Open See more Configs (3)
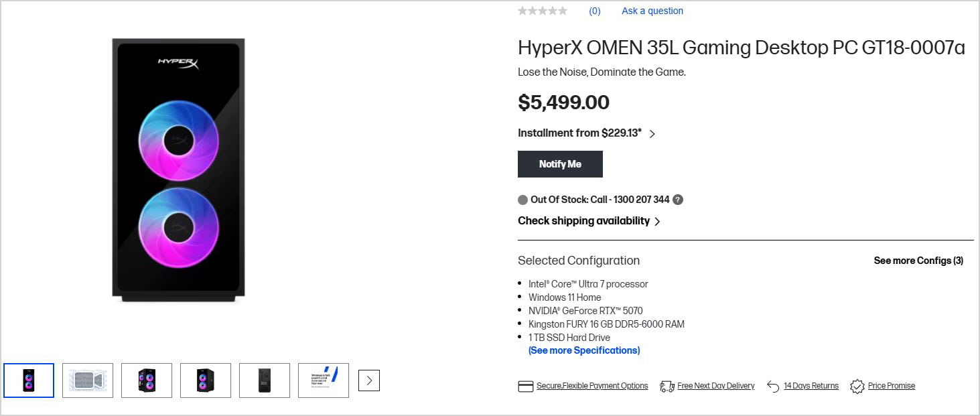 [918, 261]
